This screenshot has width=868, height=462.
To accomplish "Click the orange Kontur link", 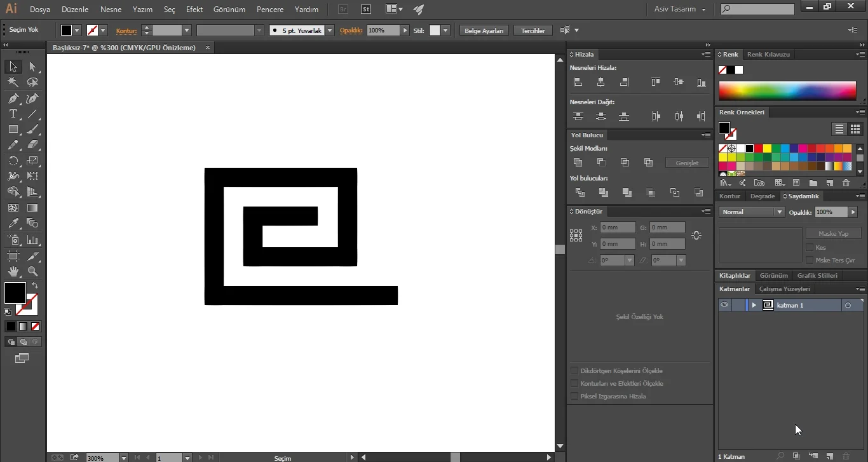I will click(x=126, y=31).
